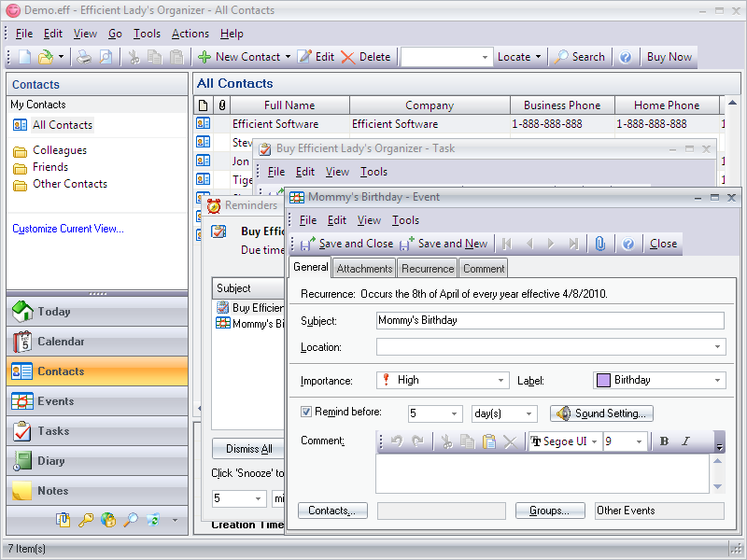Expand the Importance dropdown showing High
The width and height of the screenshot is (747, 560).
501,380
